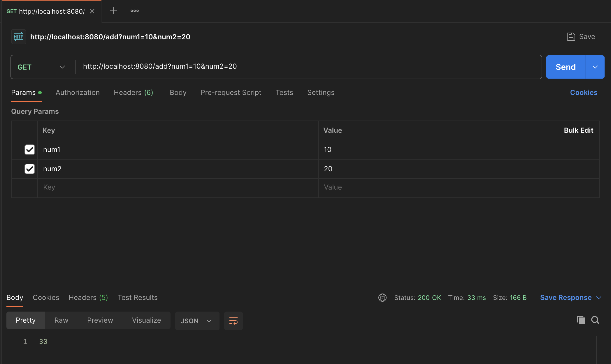611x364 pixels.
Task: Switch to the request Body tab
Action: click(178, 93)
